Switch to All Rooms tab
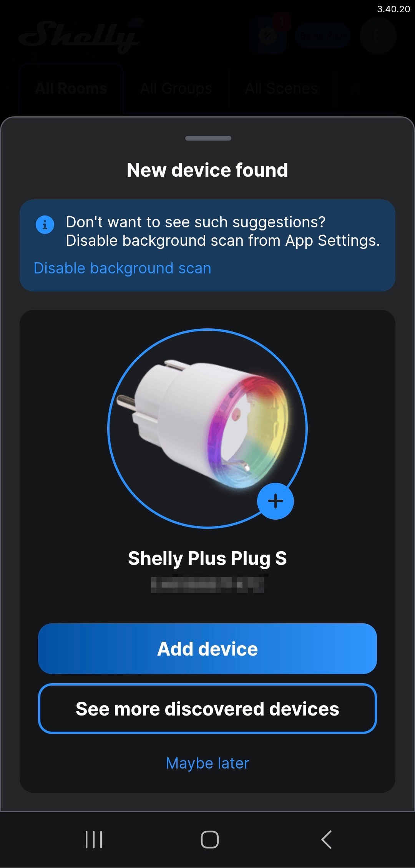 [71, 88]
